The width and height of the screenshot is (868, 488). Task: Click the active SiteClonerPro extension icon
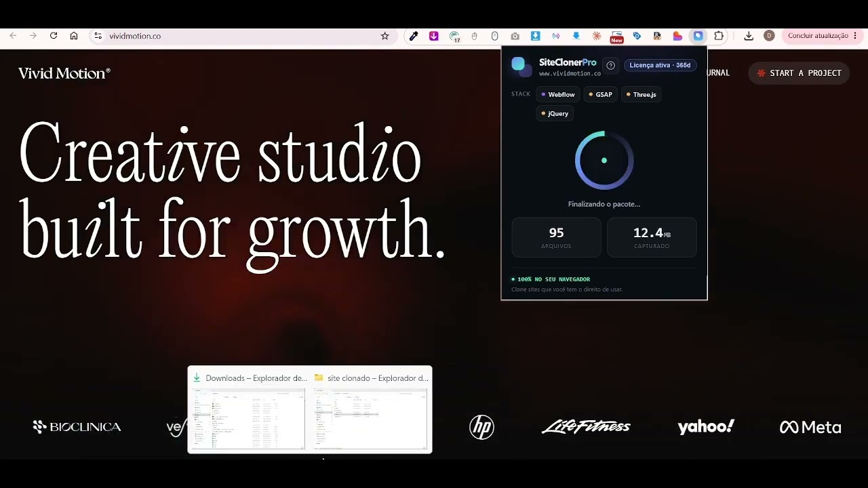698,36
